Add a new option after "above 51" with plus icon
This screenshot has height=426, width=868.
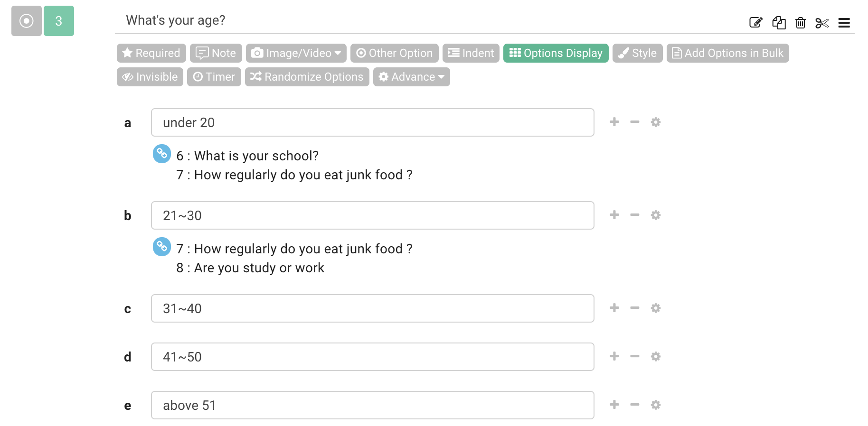coord(614,405)
